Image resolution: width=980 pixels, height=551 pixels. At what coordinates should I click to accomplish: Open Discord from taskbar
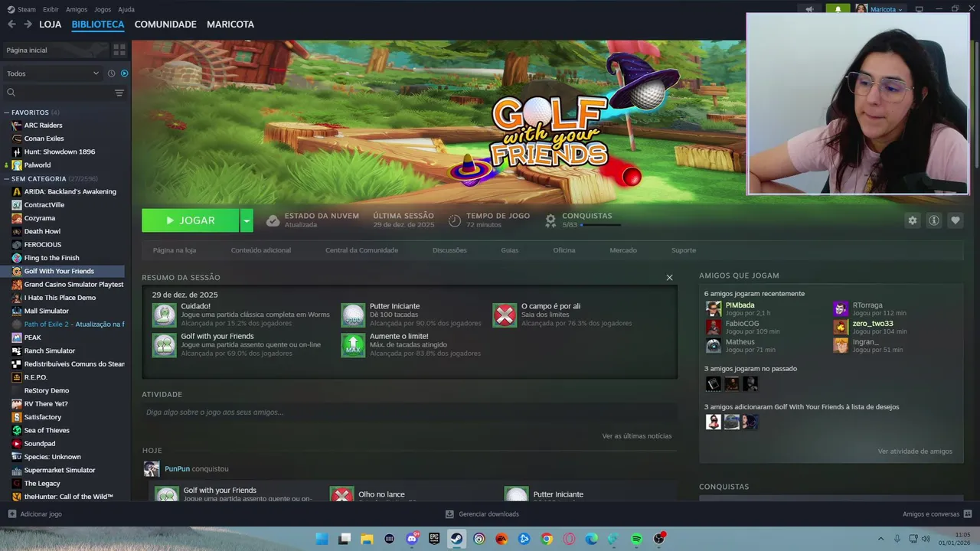pos(412,539)
